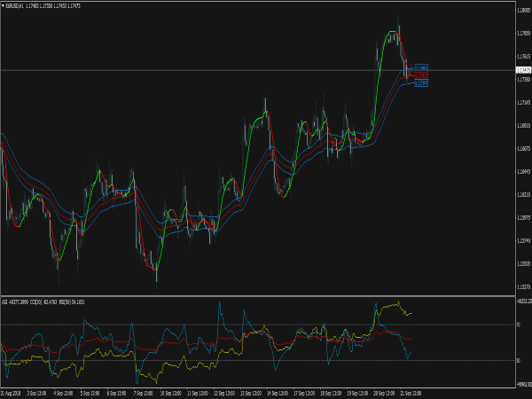Image resolution: width=532 pixels, height=399 pixels.
Task: Click the upper blue band price label
Action: pos(421,68)
